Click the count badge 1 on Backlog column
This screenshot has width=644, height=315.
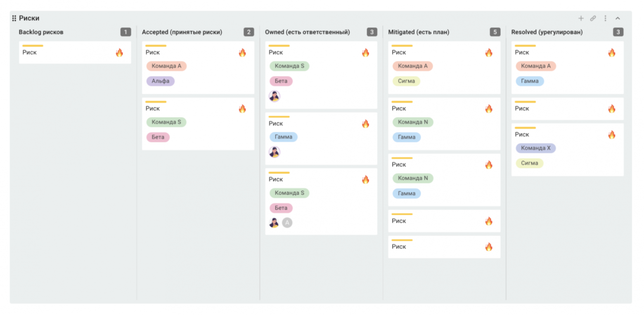[125, 32]
